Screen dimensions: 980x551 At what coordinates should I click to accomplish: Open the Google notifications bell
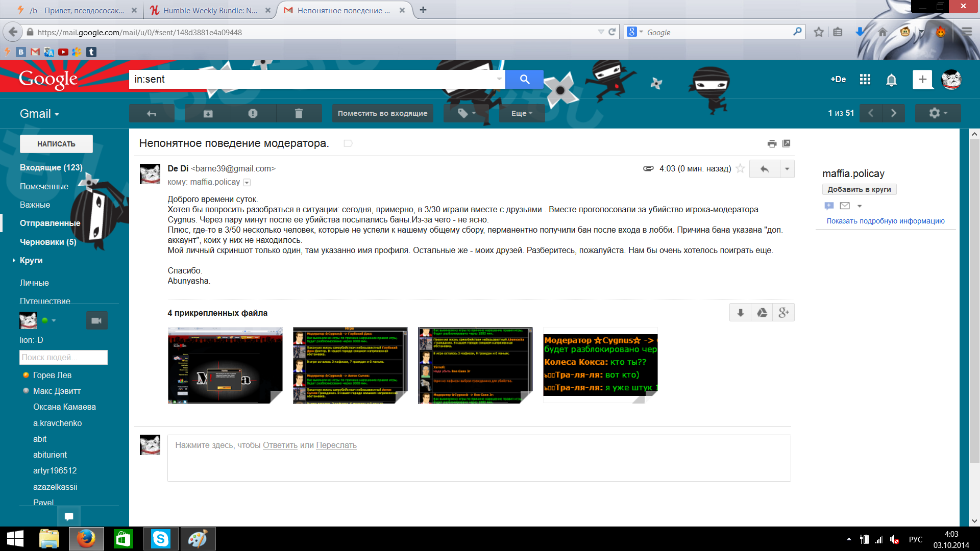(891, 80)
